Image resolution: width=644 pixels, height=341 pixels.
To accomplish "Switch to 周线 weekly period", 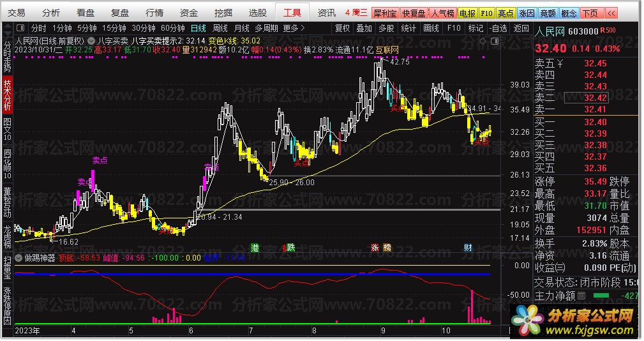I will [220, 28].
